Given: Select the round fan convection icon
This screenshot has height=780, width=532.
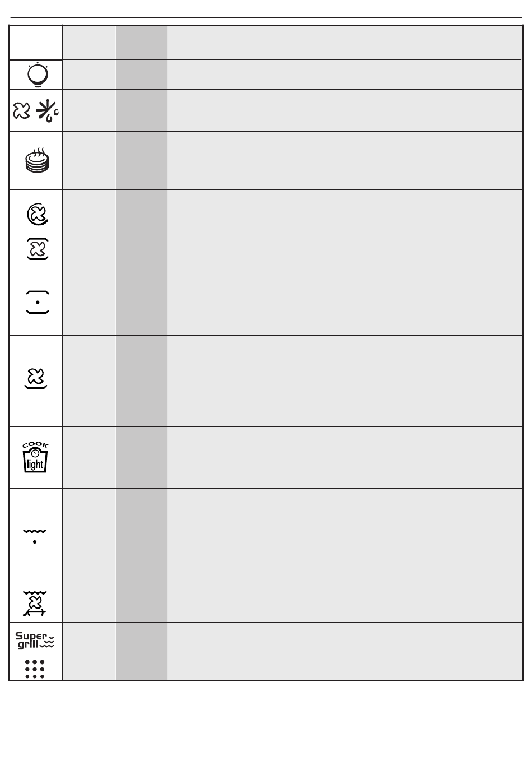Looking at the screenshot, I should pyautogui.click(x=38, y=214).
